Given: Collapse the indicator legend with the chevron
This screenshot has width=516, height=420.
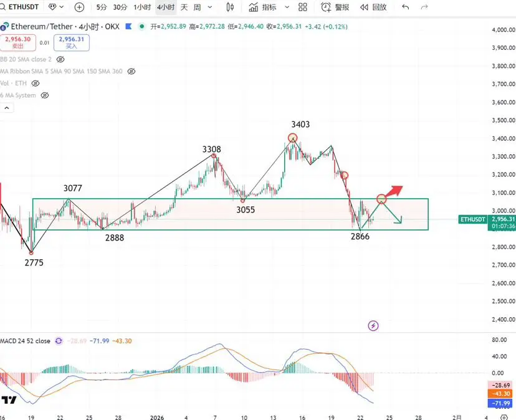Looking at the screenshot, I should point(7,108).
